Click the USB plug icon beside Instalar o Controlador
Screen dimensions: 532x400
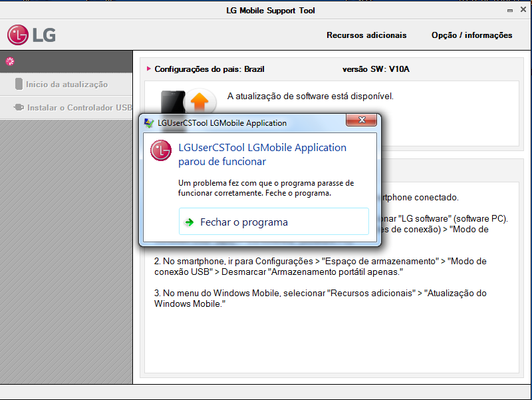[19, 107]
